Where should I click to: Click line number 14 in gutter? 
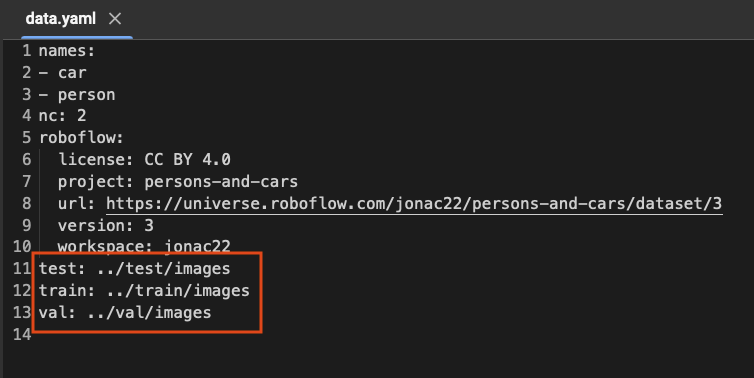point(22,334)
